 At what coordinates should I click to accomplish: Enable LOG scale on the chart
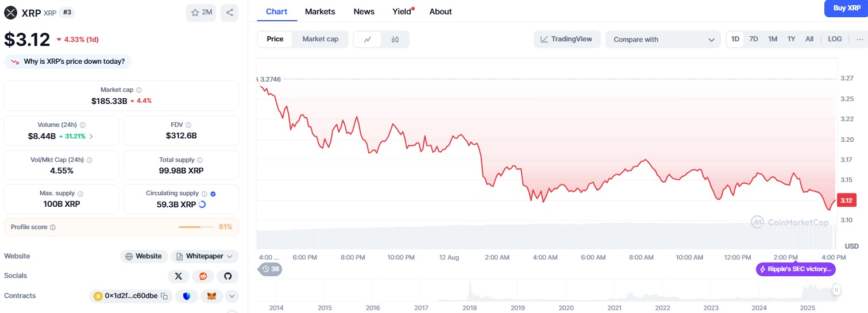(x=835, y=39)
